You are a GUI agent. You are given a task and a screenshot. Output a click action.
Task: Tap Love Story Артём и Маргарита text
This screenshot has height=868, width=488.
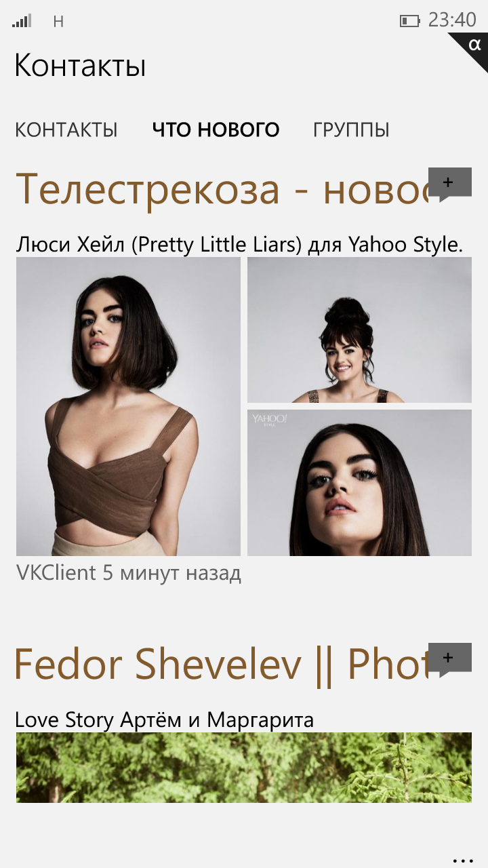pyautogui.click(x=165, y=719)
